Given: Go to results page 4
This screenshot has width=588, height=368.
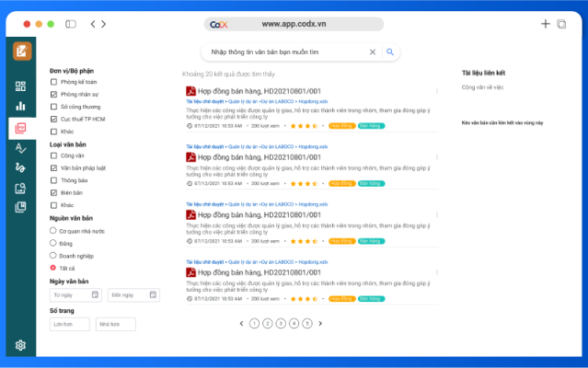Looking at the screenshot, I should (294, 324).
